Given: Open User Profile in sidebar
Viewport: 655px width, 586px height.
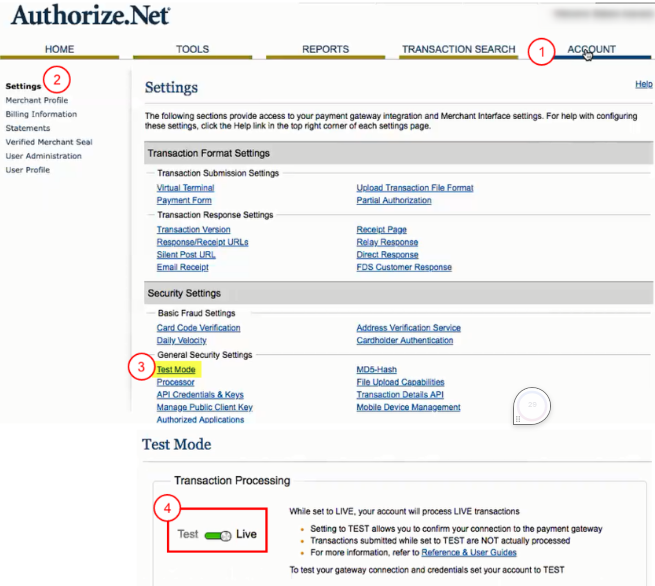Looking at the screenshot, I should tap(28, 170).
